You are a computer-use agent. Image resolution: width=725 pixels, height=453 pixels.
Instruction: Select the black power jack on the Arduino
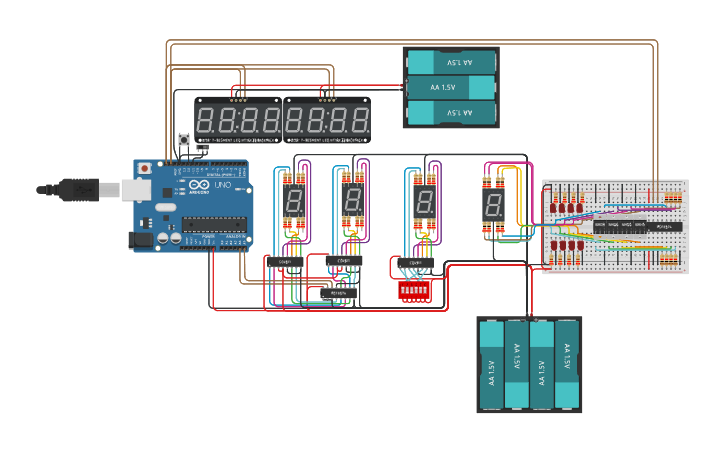coord(140,240)
